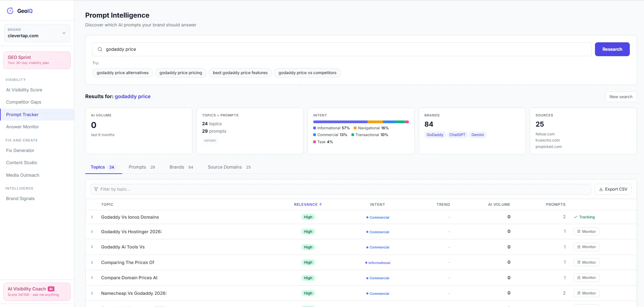The height and width of the screenshot is (307, 644).
Task: Click the Export CSV button
Action: (x=613, y=189)
